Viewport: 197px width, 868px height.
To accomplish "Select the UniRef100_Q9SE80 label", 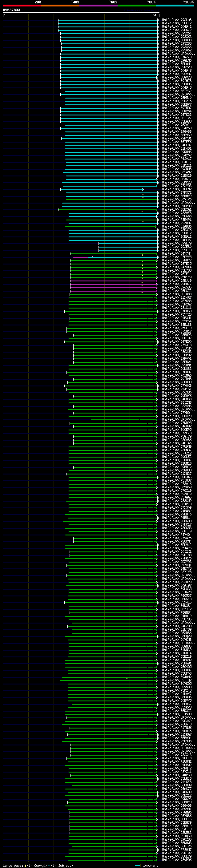I will [x=177, y=247].
